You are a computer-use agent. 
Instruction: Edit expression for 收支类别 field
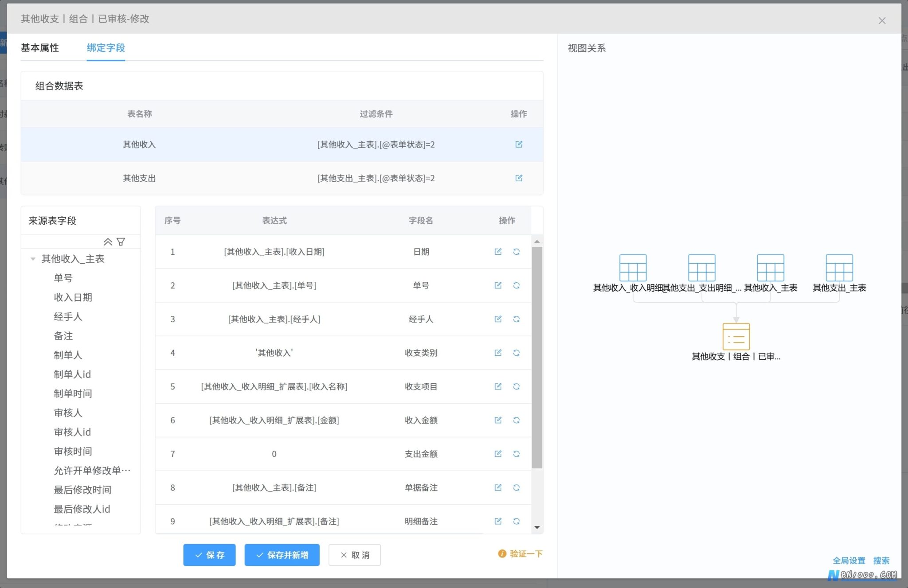point(498,353)
